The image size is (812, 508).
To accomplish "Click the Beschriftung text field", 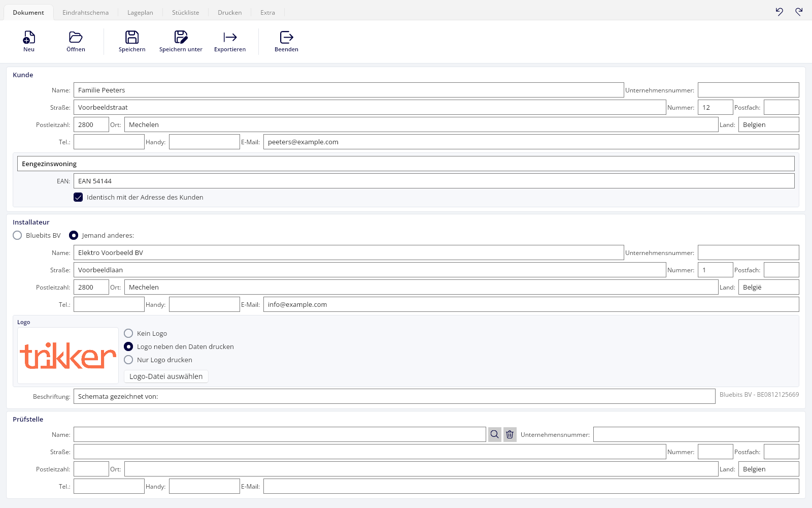I will [394, 396].
